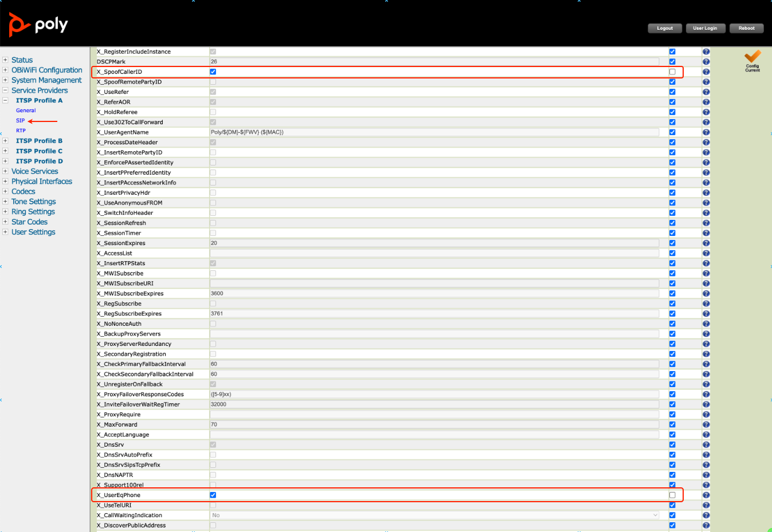This screenshot has width=772, height=532.
Task: Collapse the ITSP Profile A node
Action: click(5, 100)
